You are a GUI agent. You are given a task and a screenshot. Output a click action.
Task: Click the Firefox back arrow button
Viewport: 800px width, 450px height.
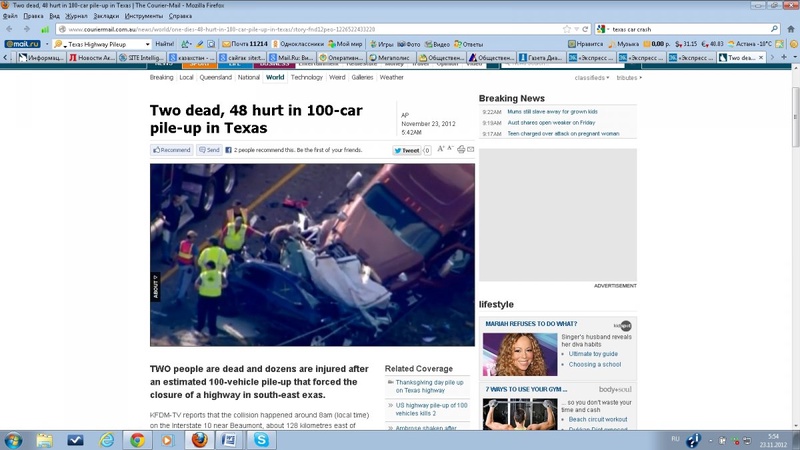(x=12, y=29)
